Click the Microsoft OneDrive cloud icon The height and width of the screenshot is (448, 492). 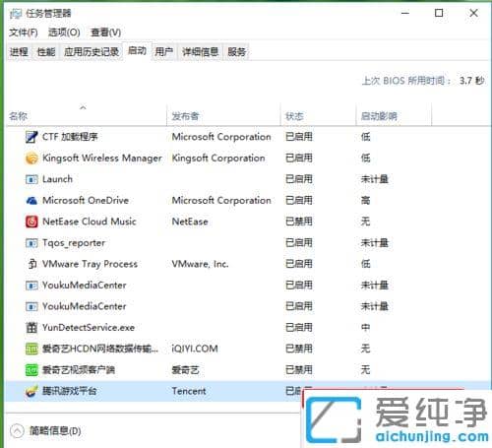tap(31, 201)
